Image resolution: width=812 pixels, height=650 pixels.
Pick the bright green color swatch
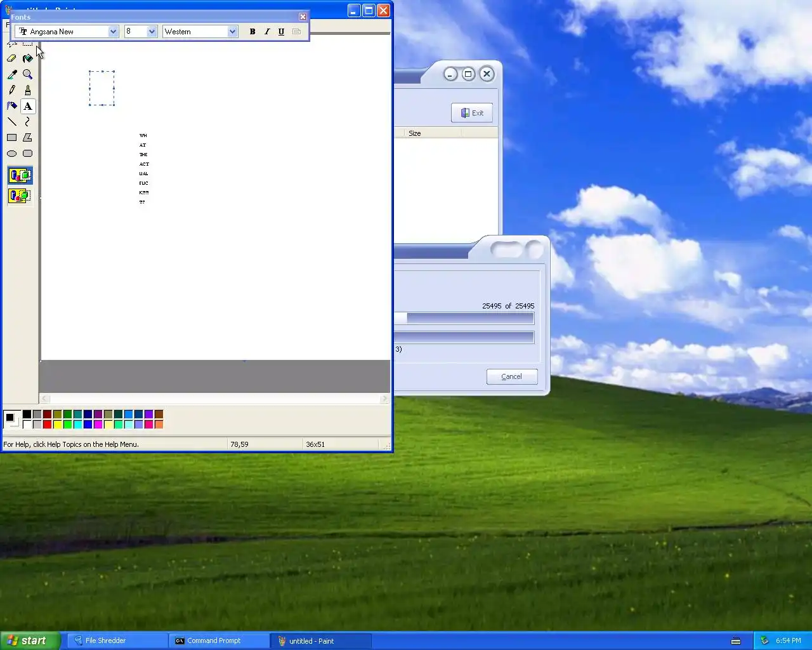coord(67,425)
